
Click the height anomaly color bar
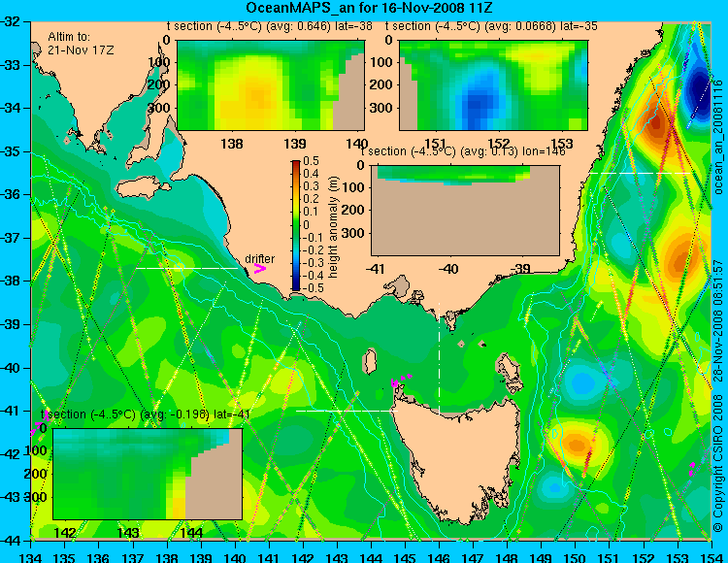(296, 225)
